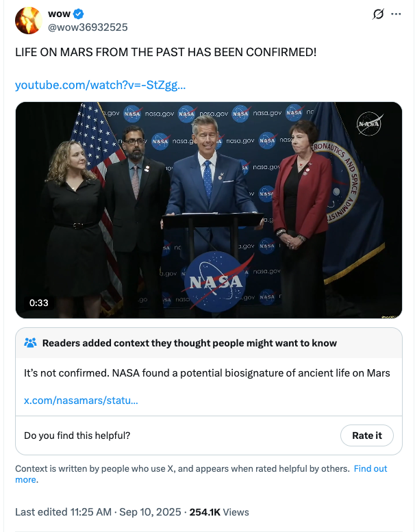This screenshot has width=415, height=532.
Task: Open the Grok explain icon
Action: 376,14
